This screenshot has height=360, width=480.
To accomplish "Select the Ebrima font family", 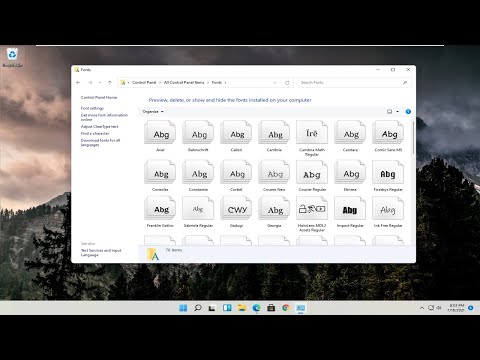I will (350, 176).
